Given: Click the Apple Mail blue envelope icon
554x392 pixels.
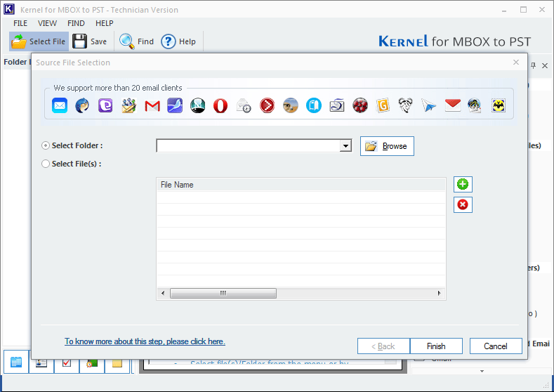Looking at the screenshot, I should [x=60, y=105].
